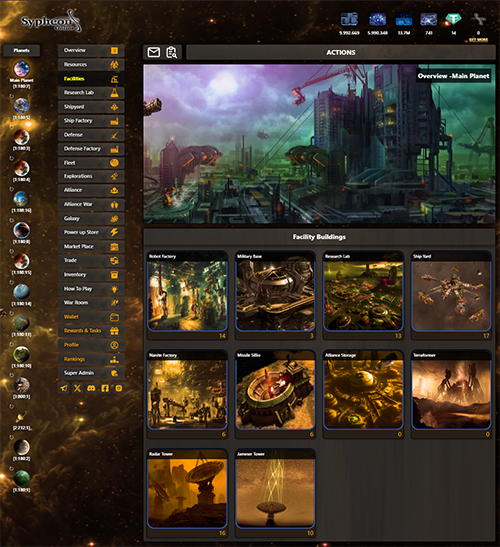Open the Radar Tower building card

[187, 493]
